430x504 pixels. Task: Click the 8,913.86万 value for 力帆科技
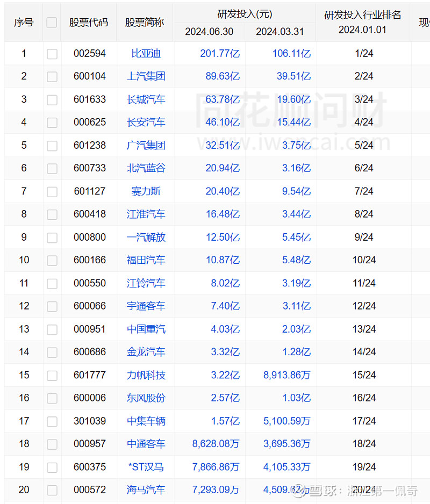(x=287, y=375)
